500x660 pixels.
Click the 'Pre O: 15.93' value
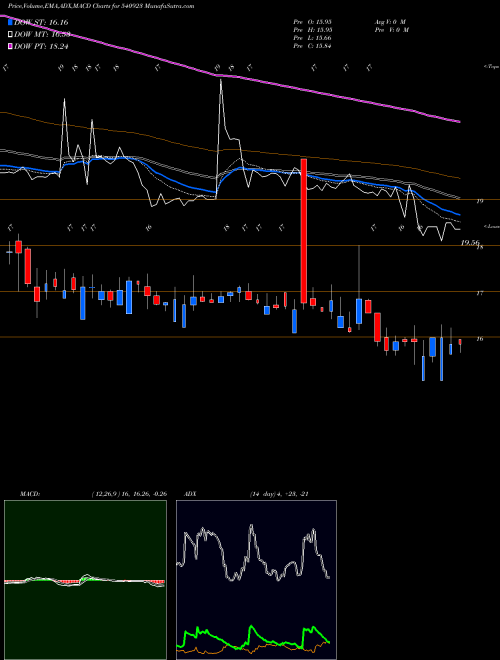pos(313,22)
